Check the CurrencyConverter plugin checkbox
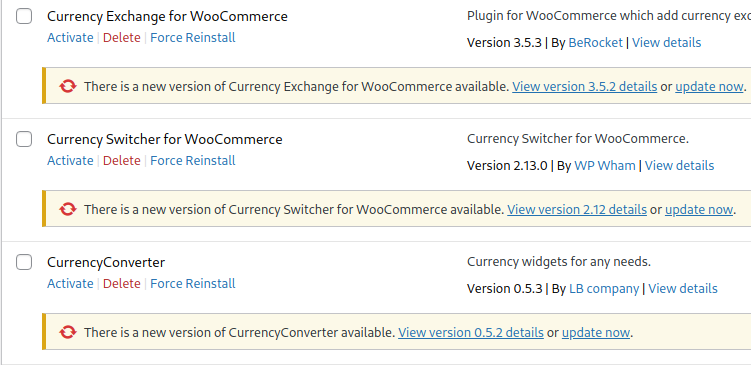The height and width of the screenshot is (365, 751). [x=24, y=262]
